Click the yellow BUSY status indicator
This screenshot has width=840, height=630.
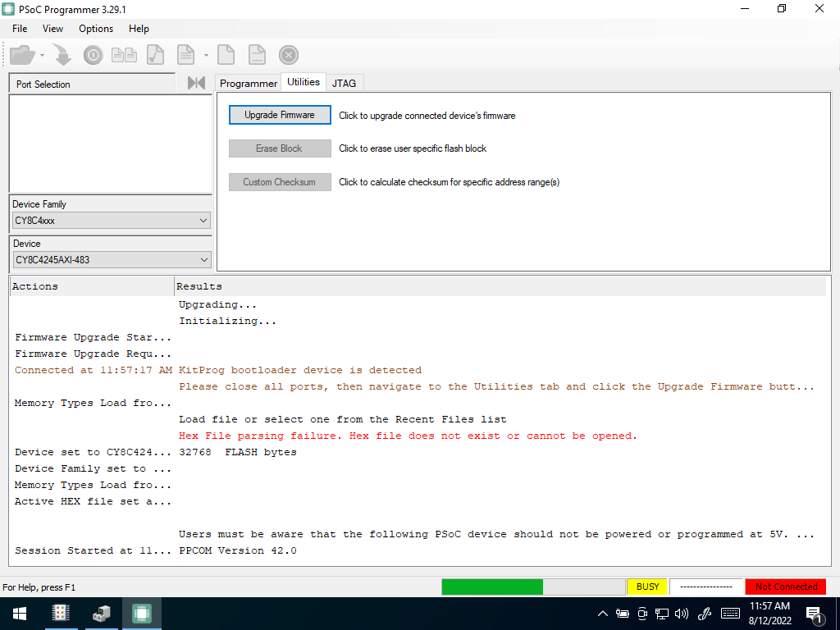(x=647, y=587)
